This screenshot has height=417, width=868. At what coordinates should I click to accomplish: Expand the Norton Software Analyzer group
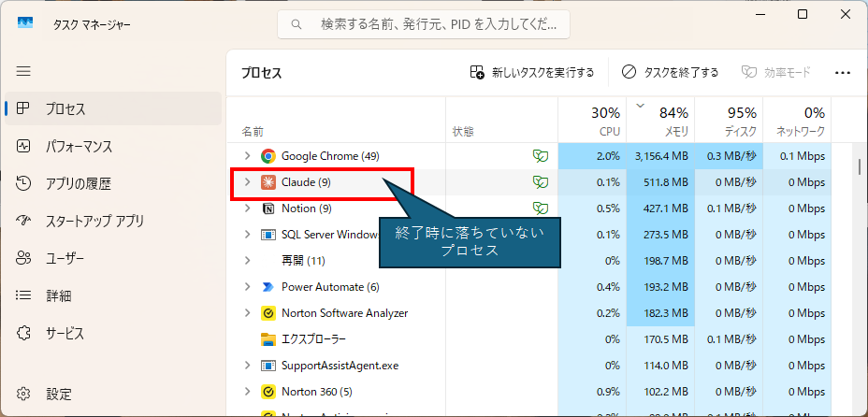tap(248, 313)
